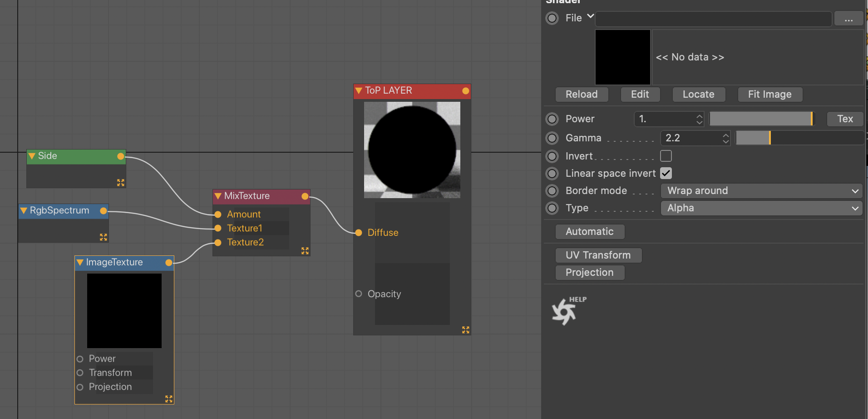
Task: Click the Opacity input port
Action: click(x=359, y=294)
